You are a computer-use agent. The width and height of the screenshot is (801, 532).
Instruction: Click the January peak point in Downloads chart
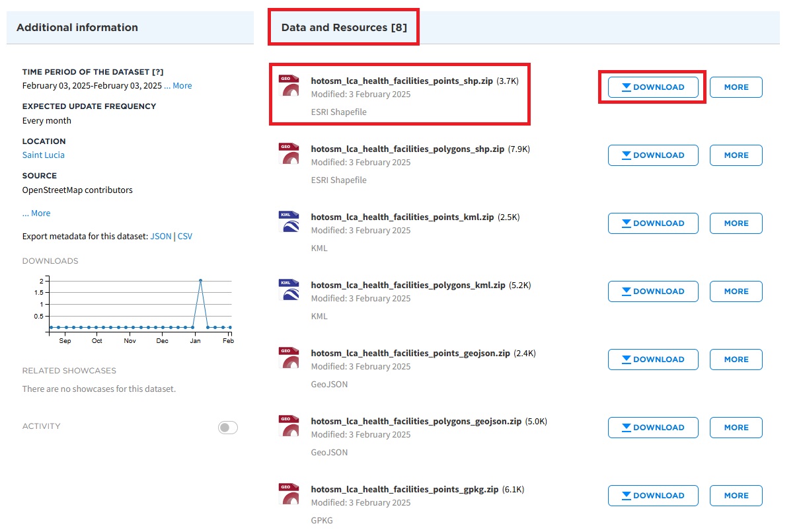point(200,281)
